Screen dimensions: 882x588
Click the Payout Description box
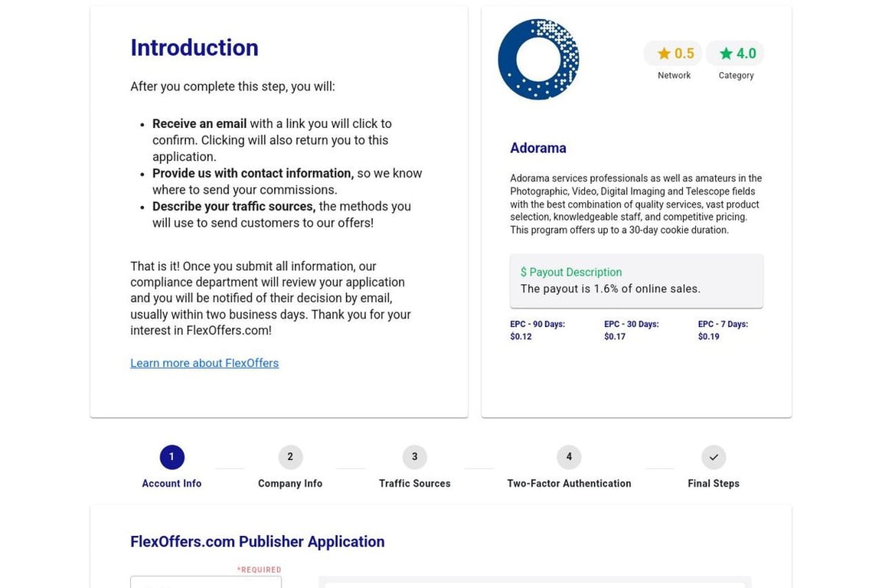pos(636,281)
